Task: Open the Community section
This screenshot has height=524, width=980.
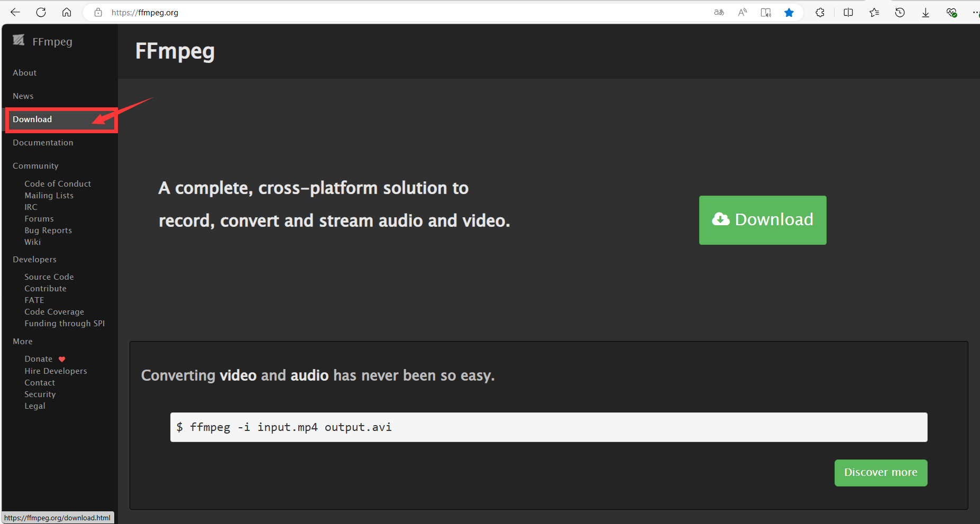Action: point(35,166)
